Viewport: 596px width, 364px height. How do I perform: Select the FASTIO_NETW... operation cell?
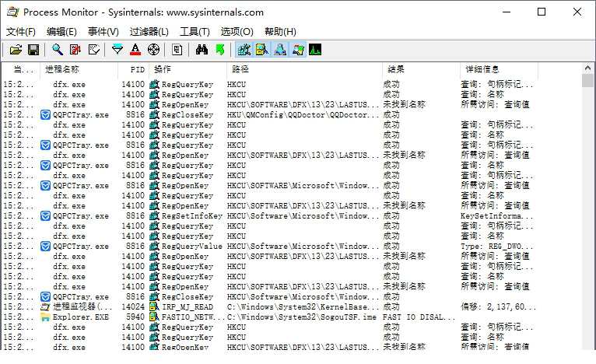click(x=193, y=317)
